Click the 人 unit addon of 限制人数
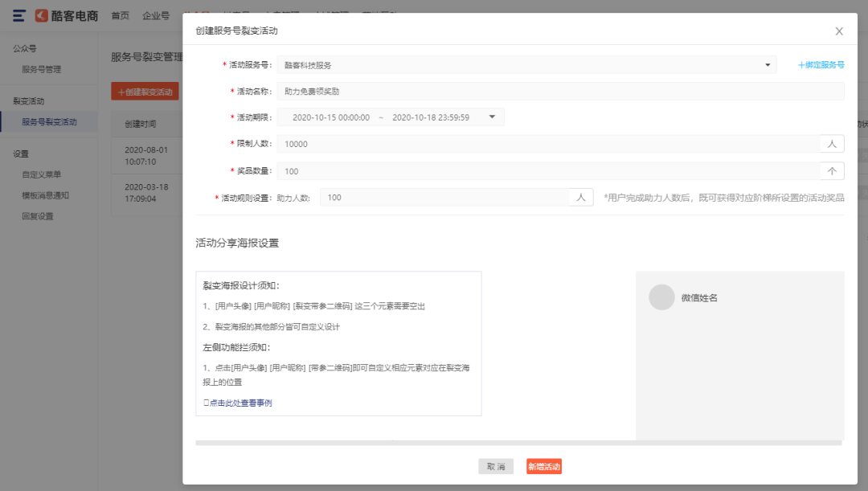Screen dimensions: 868x491 [x=832, y=144]
